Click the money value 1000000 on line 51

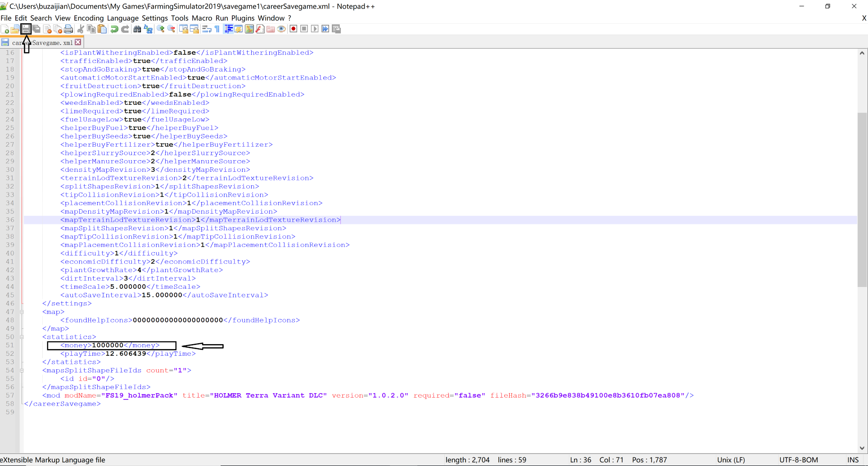(x=108, y=345)
